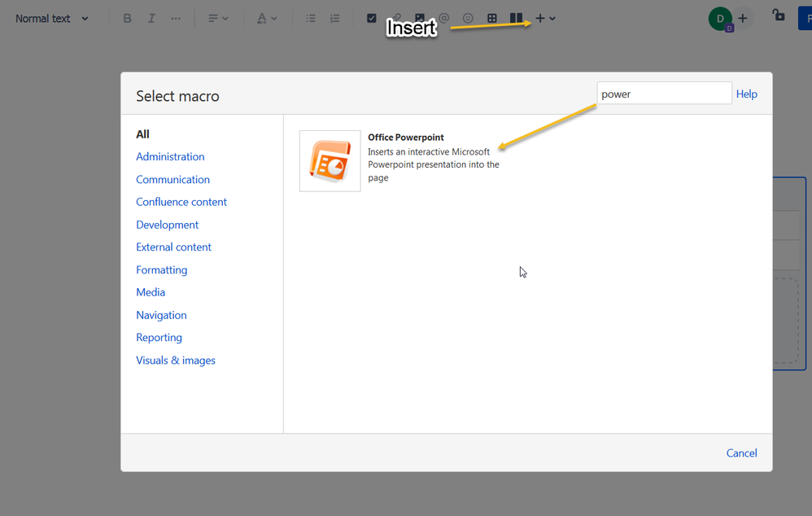The height and width of the screenshot is (516, 812).
Task: Open the text color dropdown
Action: pyautogui.click(x=267, y=19)
